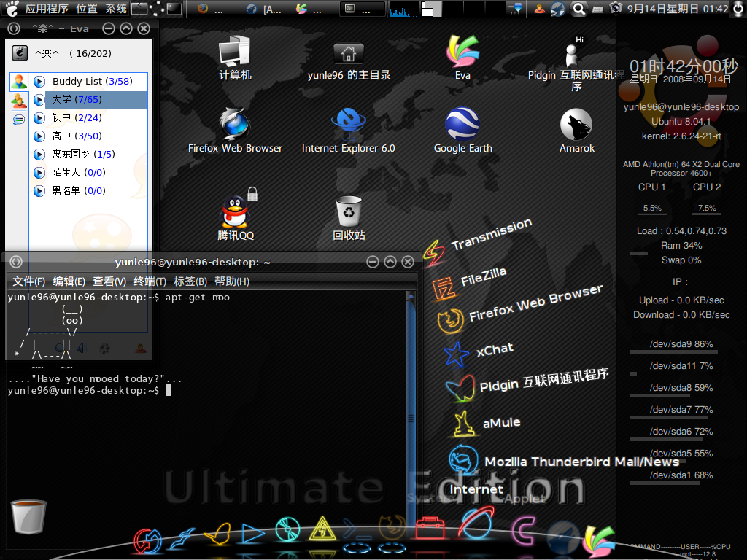Screen dimensions: 747x560
Task: Switch to the single-buddy contacts tab in Eva
Action: (19, 82)
